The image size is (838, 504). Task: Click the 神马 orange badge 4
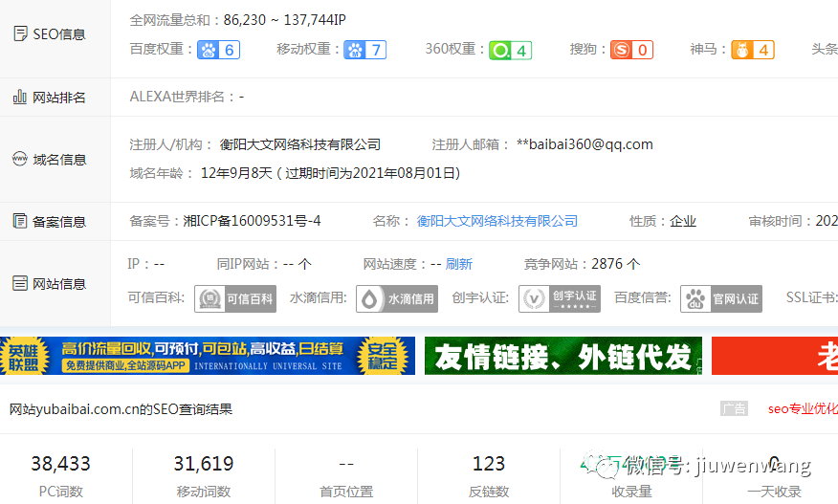pyautogui.click(x=753, y=51)
